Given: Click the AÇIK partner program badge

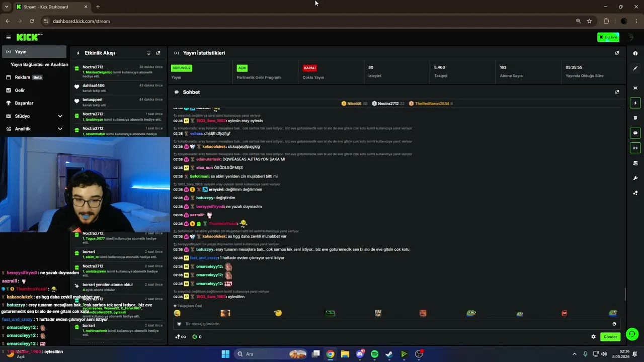Looking at the screenshot, I should click(x=242, y=68).
